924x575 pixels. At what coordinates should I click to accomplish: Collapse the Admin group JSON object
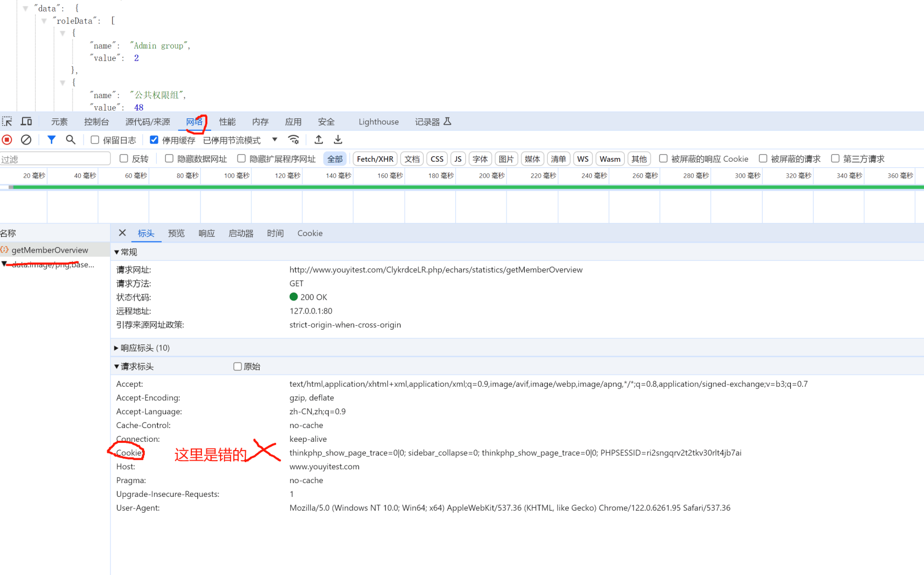click(63, 33)
